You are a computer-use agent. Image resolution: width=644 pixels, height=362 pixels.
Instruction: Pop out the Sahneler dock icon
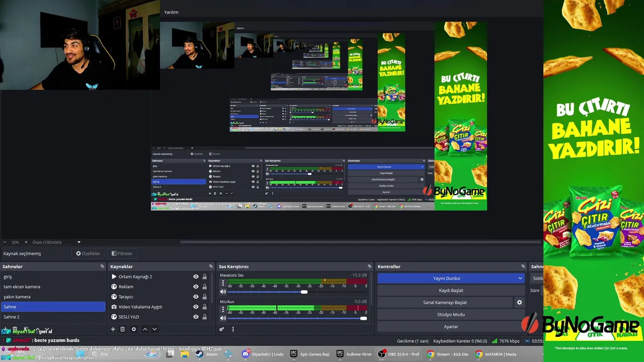[102, 266]
